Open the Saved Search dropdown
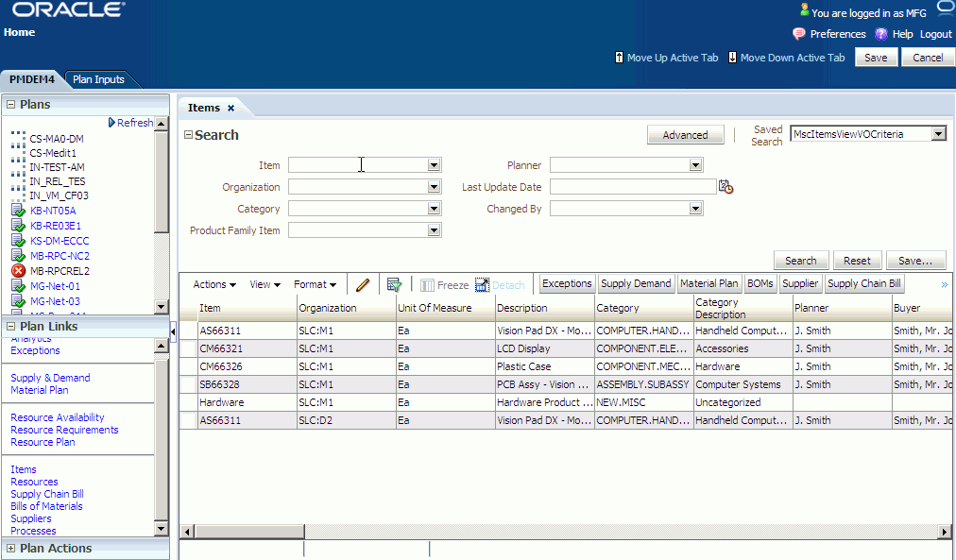Screen dimensions: 956x560 pyautogui.click(x=938, y=134)
